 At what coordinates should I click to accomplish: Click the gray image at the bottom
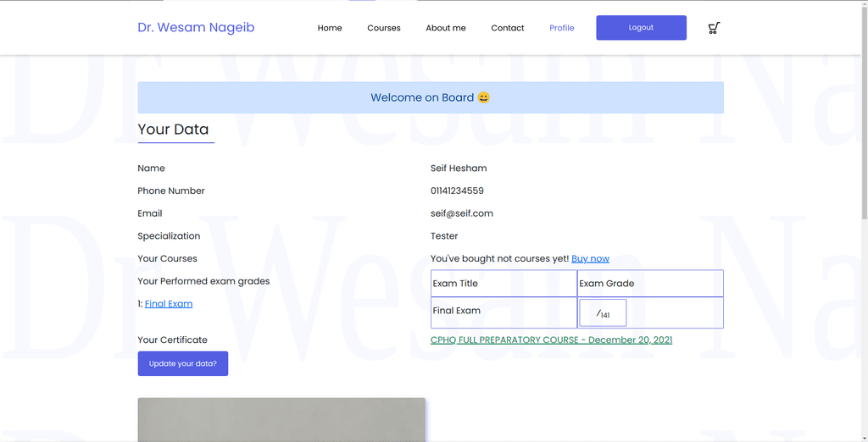(x=281, y=420)
